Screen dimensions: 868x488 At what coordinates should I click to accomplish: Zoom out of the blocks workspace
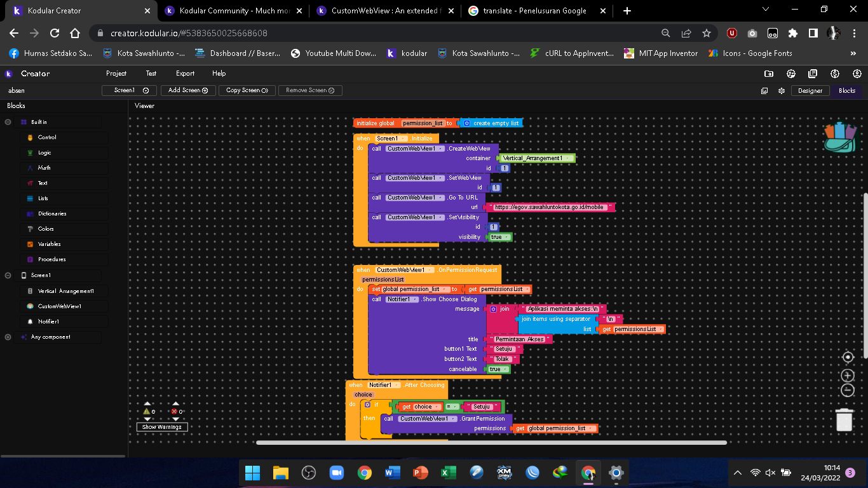pos(848,390)
